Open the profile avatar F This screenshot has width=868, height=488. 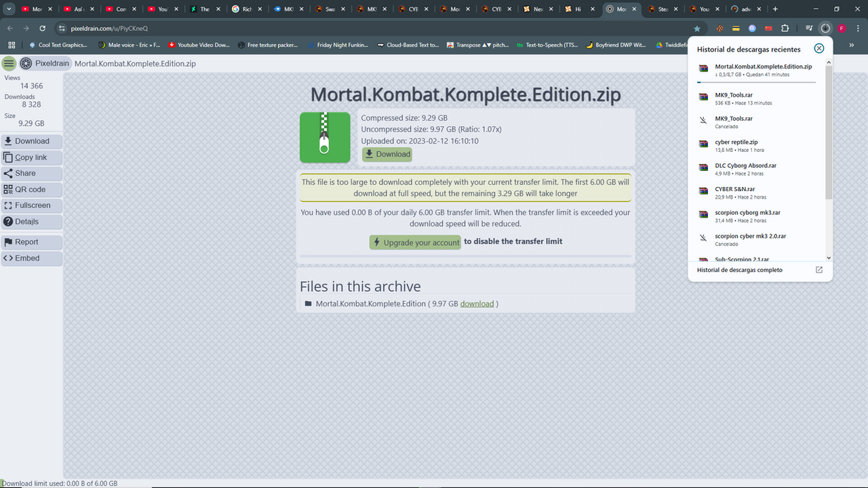point(842,28)
